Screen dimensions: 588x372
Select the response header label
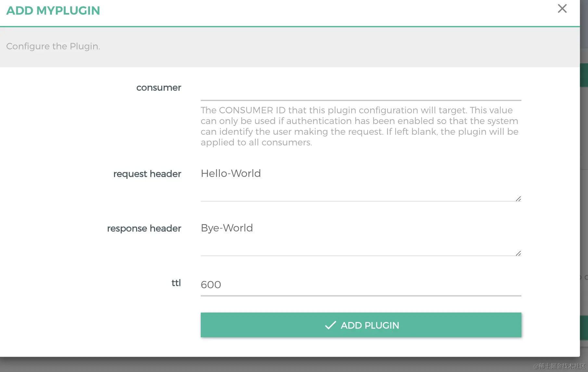144,229
